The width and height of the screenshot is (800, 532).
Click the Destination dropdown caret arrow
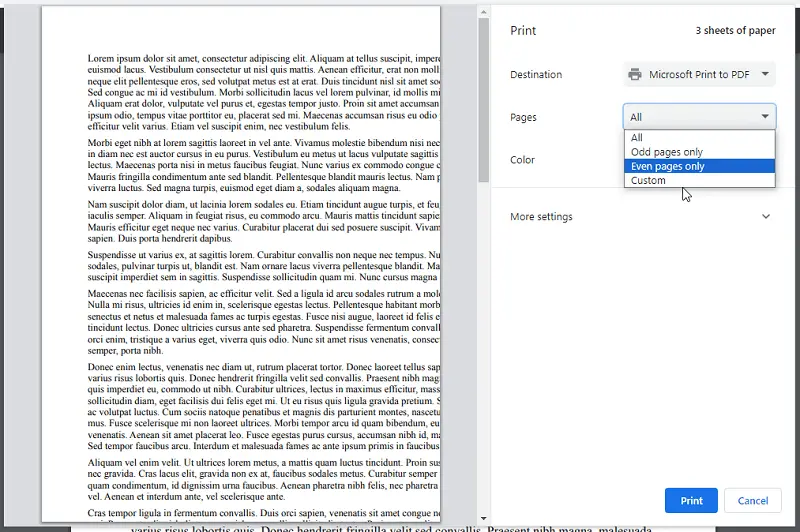click(x=765, y=74)
